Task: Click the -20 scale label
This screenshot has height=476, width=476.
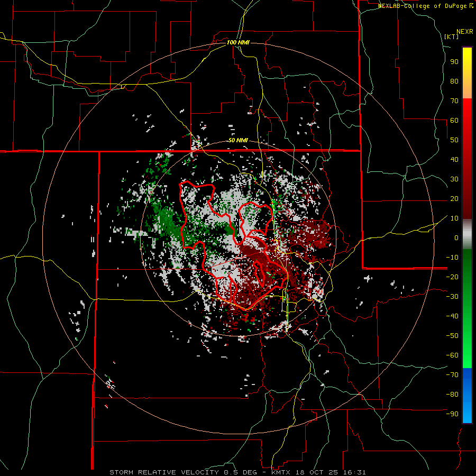Action: tap(452, 277)
